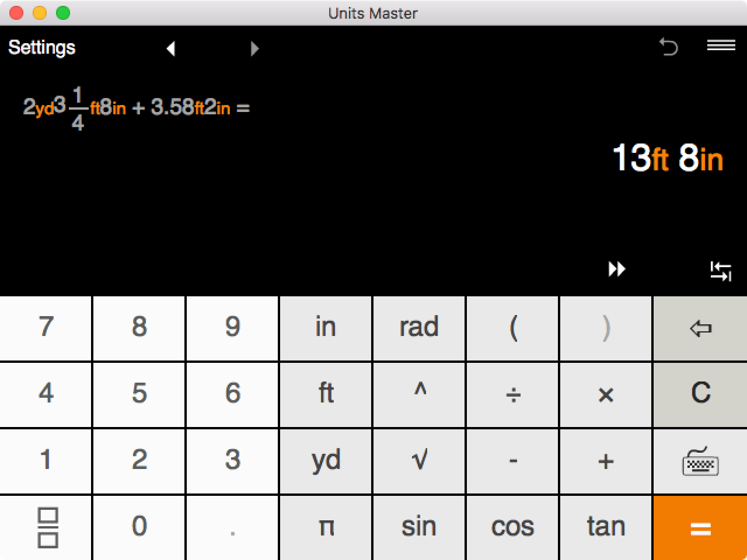This screenshot has width=747, height=560.
Task: Tap digit 8 key
Action: point(139,328)
